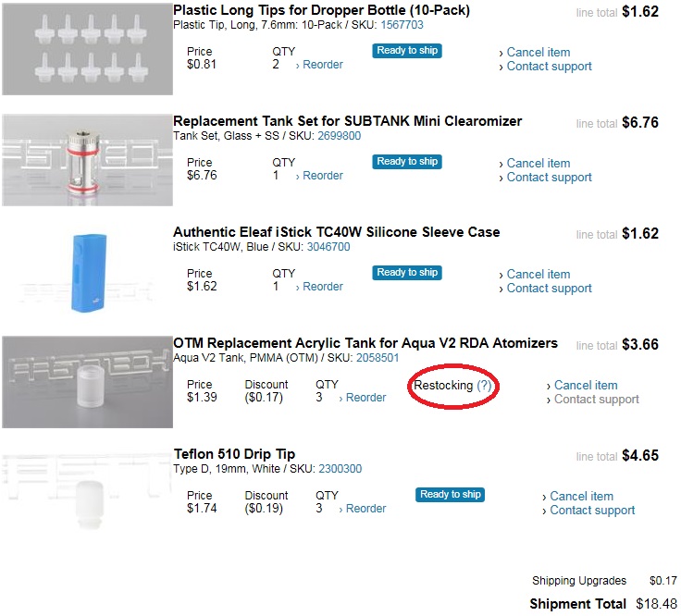
Task: Open SKU 1567703 link
Action: coord(402,25)
